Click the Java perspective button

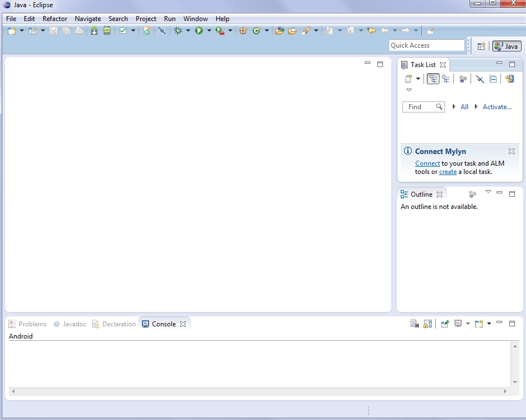pos(507,47)
